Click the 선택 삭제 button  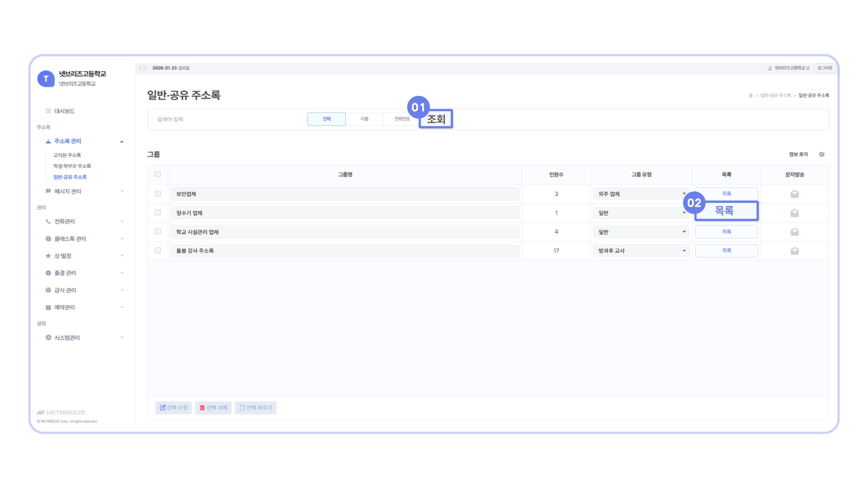[x=213, y=408]
